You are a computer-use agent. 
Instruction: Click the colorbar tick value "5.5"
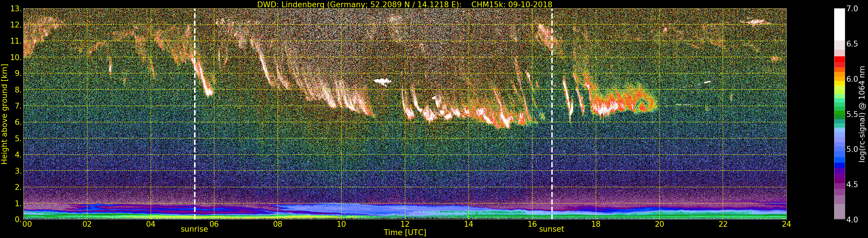pos(852,114)
